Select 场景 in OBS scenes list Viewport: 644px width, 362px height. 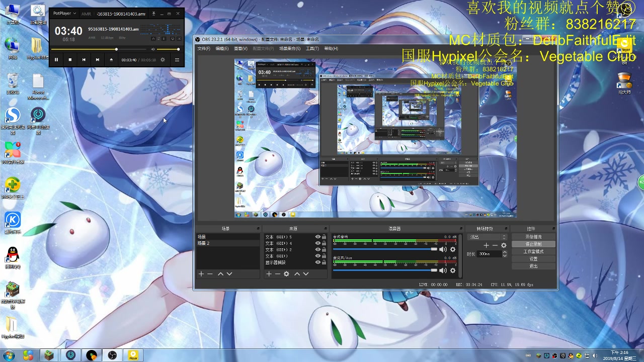[228, 237]
